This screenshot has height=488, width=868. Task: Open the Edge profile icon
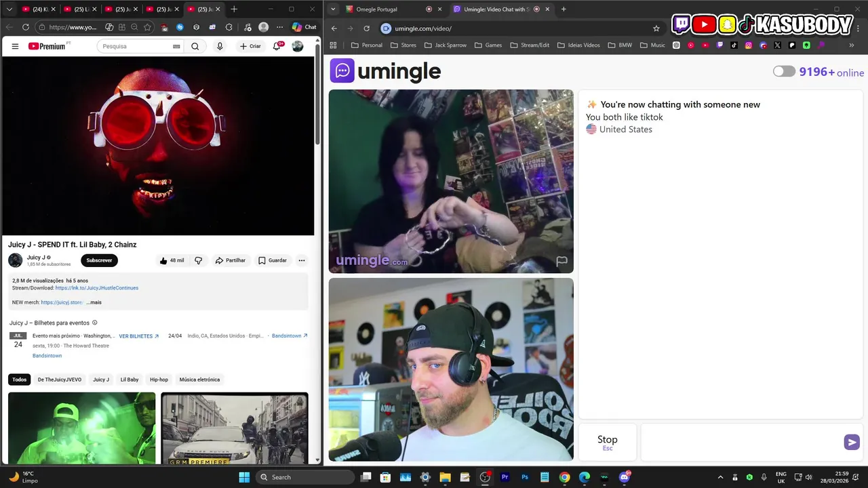click(263, 27)
